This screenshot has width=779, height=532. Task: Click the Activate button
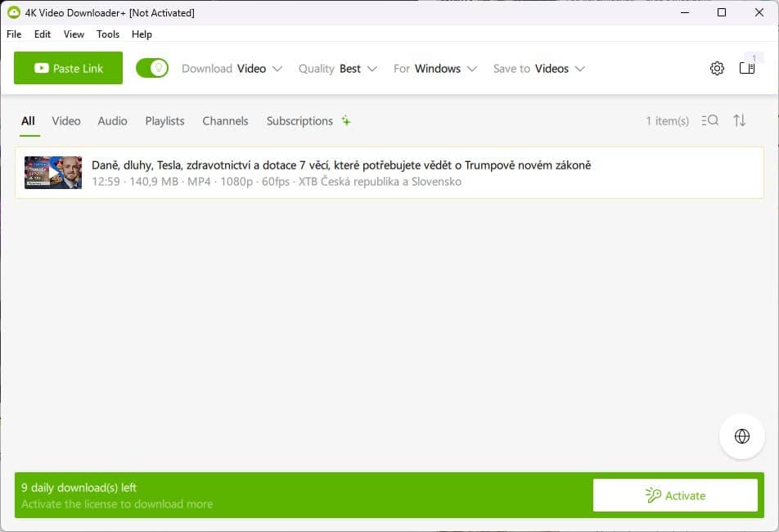(675, 495)
